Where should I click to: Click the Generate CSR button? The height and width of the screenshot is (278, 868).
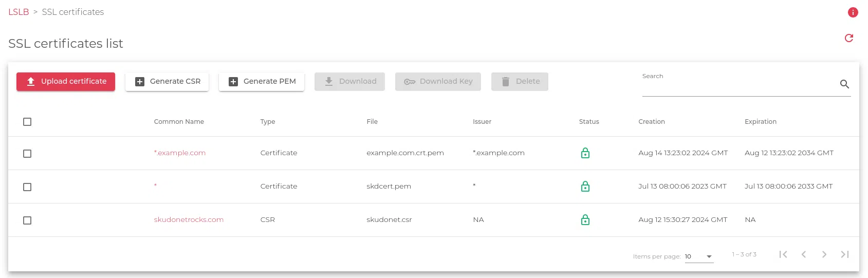pos(167,82)
